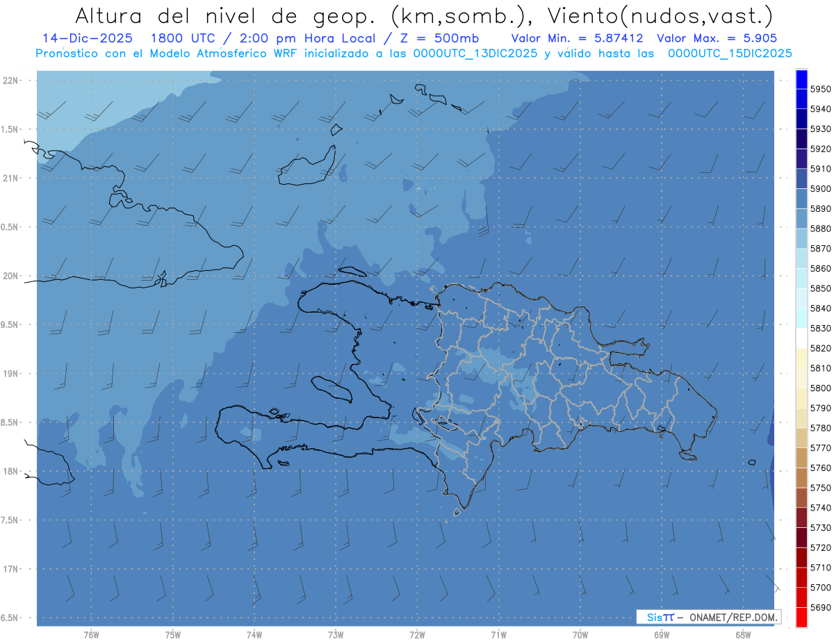
Task: Click the '1.5N' latitude label
Action: (x=10, y=129)
